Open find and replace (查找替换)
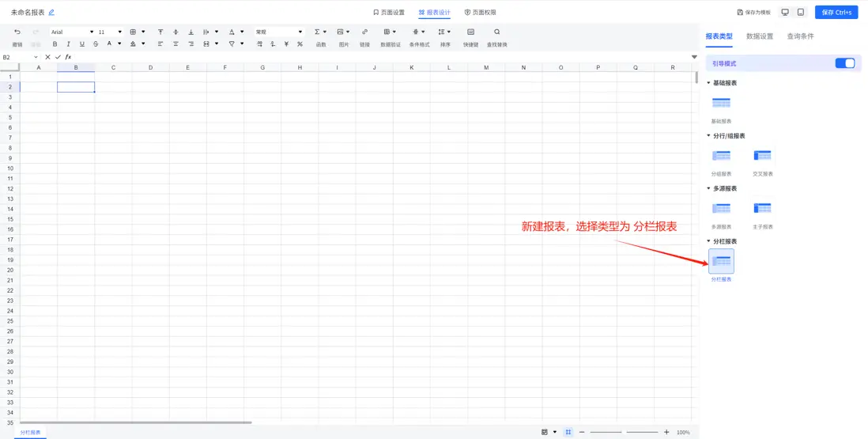 point(497,32)
